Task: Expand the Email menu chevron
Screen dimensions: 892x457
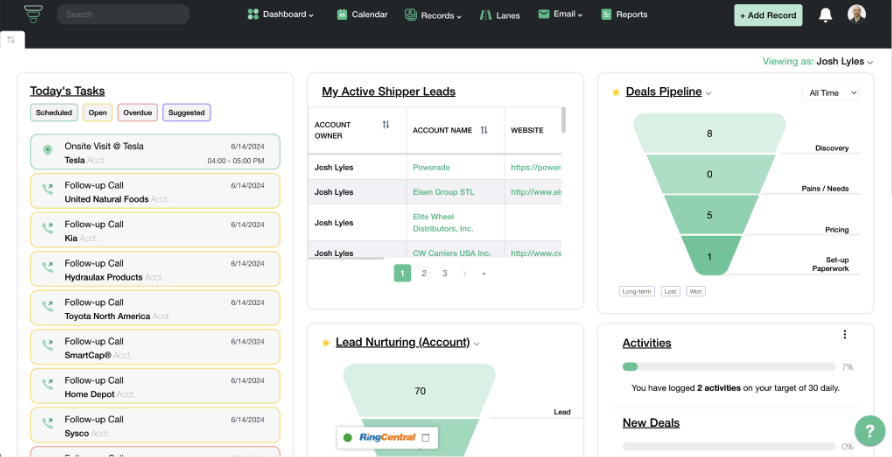Action: click(580, 16)
